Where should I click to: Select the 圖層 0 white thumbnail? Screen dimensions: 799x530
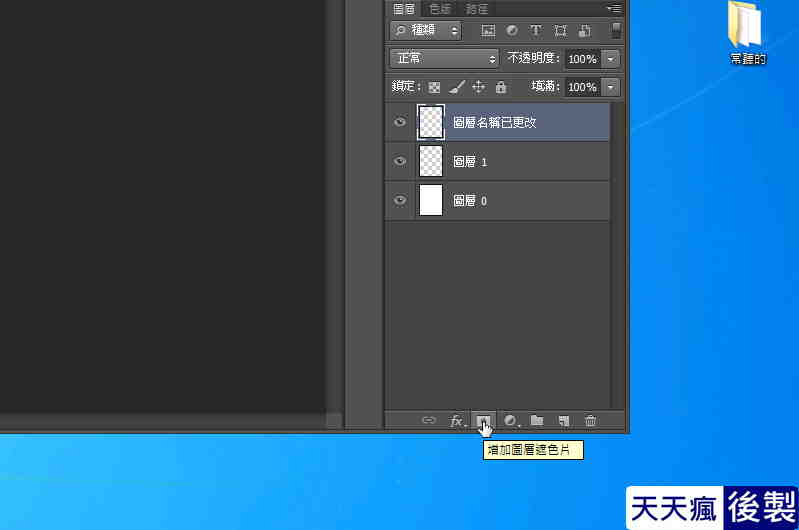pyautogui.click(x=431, y=200)
